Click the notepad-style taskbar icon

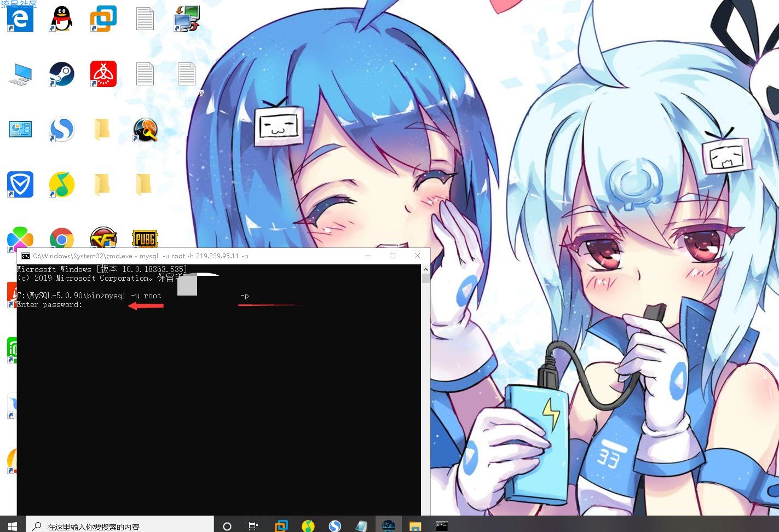point(361,526)
